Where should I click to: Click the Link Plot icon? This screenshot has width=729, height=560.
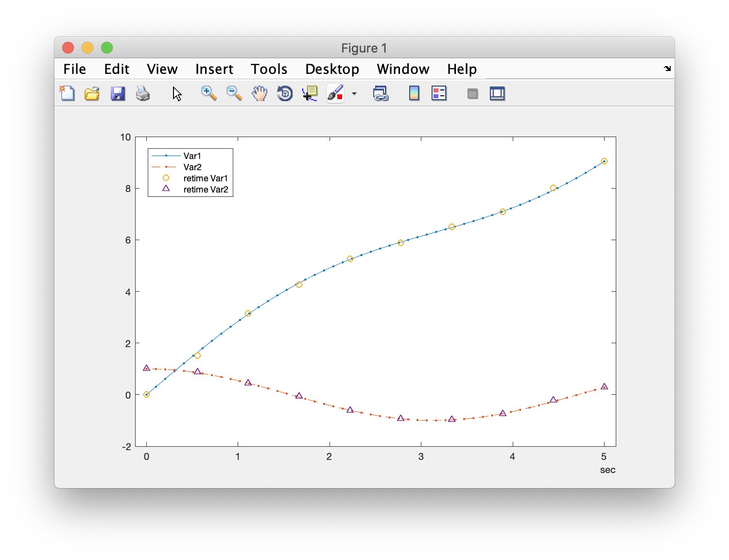pyautogui.click(x=381, y=93)
